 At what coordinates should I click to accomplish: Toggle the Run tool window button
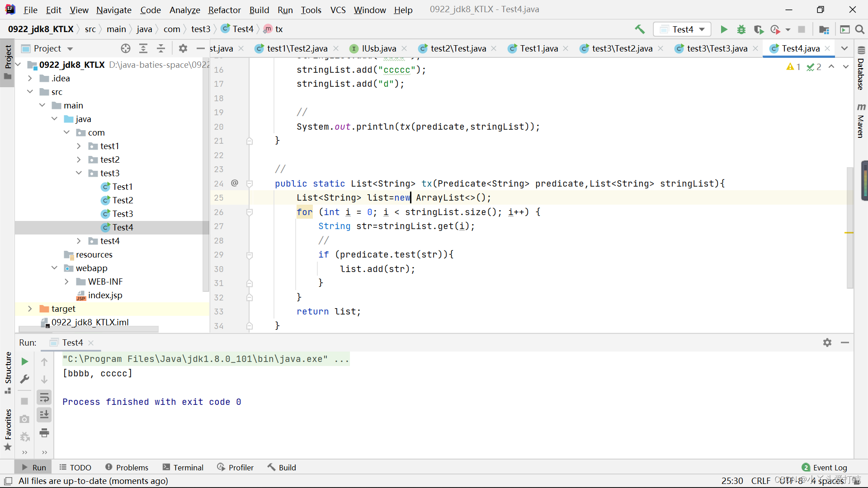34,467
